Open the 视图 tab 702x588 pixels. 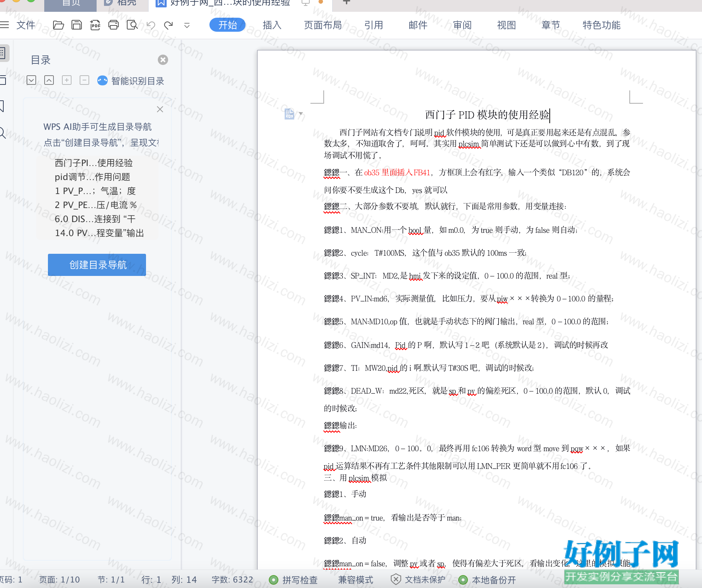[507, 25]
